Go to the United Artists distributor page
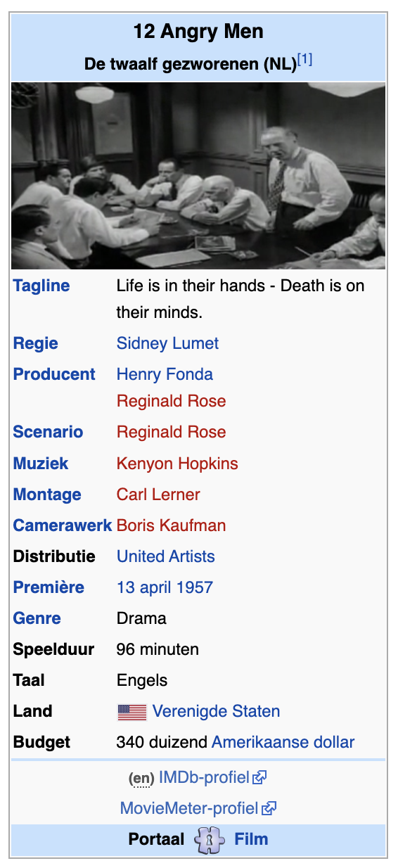Image resolution: width=398 pixels, height=868 pixels. [166, 556]
